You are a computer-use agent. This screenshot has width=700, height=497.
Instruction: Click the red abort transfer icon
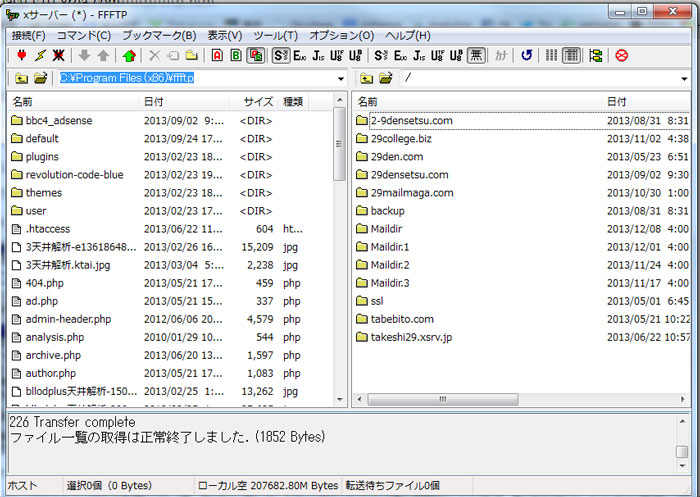click(622, 56)
